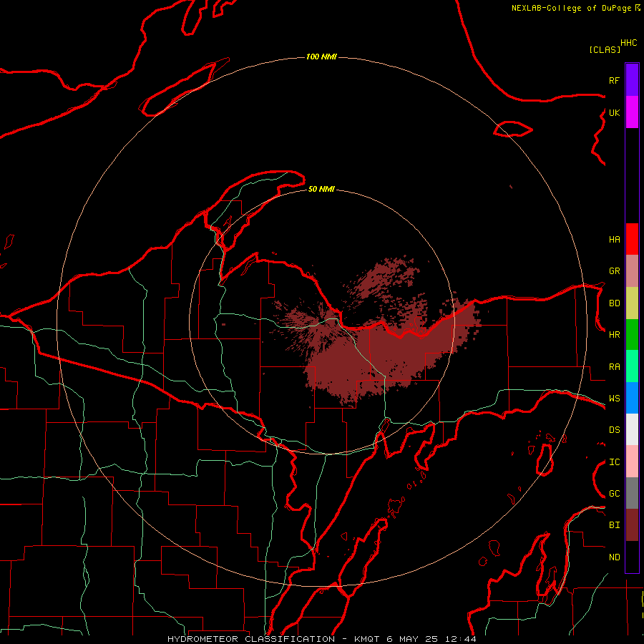Click the DS legend label
This screenshot has width=644, height=644.
coord(614,429)
